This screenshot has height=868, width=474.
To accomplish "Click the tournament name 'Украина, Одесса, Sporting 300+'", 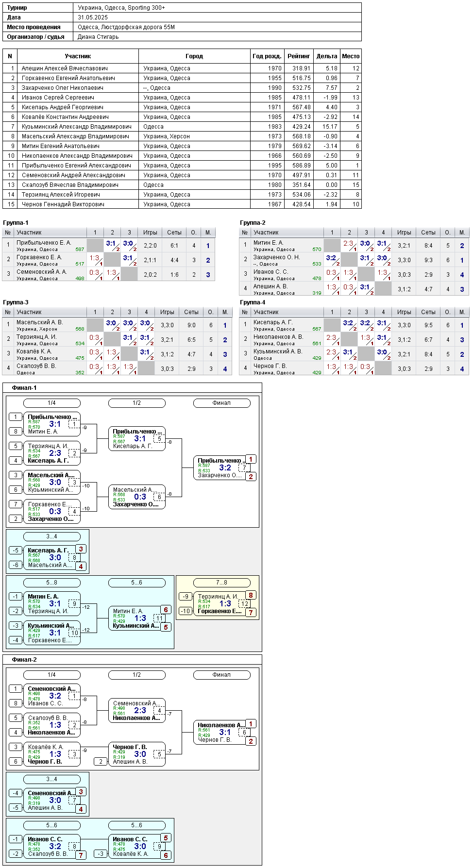I will [121, 8].
